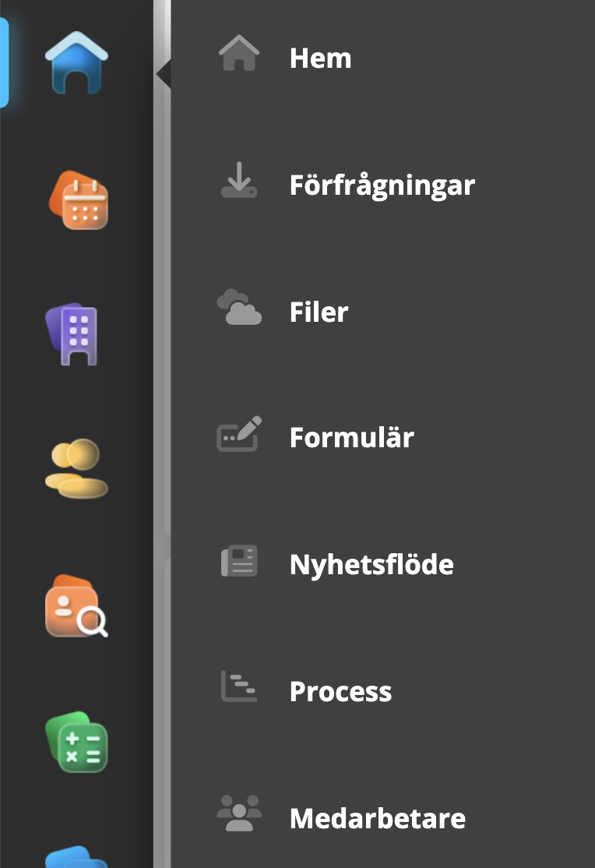Go to Förfrågningar in the menu
This screenshot has width=595, height=868.
(x=382, y=185)
